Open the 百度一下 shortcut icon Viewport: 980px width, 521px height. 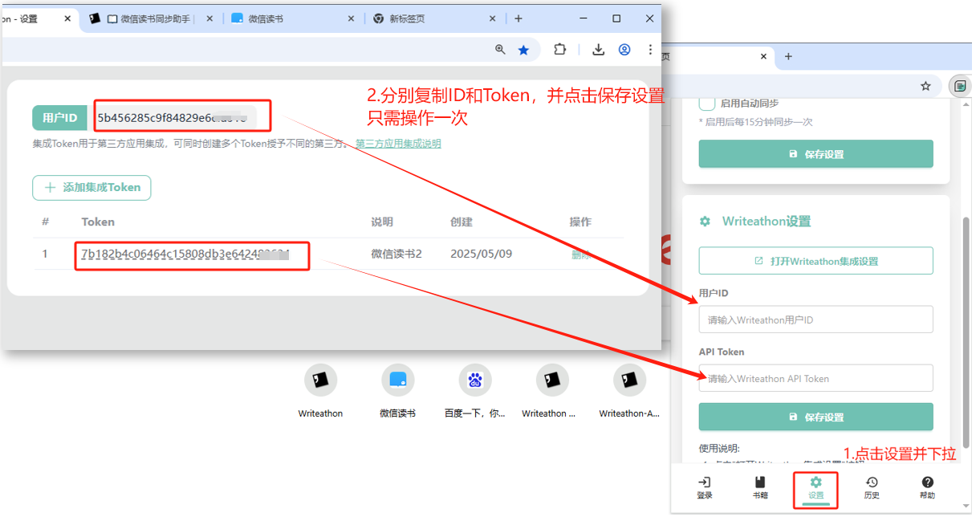click(475, 380)
